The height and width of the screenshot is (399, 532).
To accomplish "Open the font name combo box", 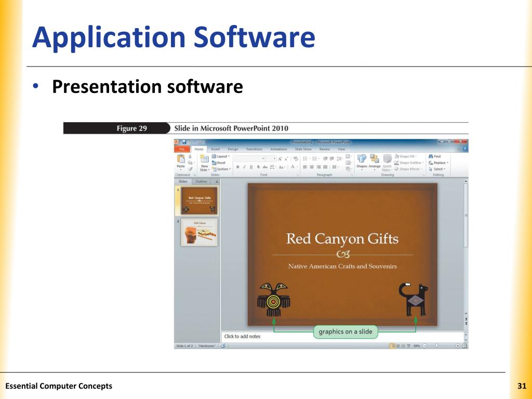I will click(x=250, y=159).
